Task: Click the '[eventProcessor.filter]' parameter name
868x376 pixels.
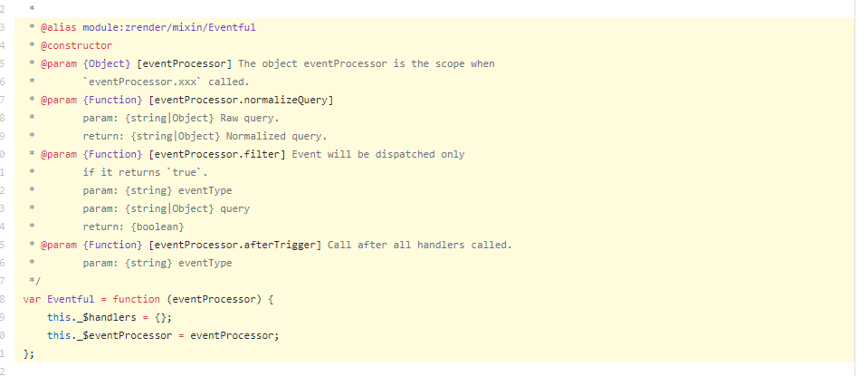Action: pyautogui.click(x=217, y=154)
